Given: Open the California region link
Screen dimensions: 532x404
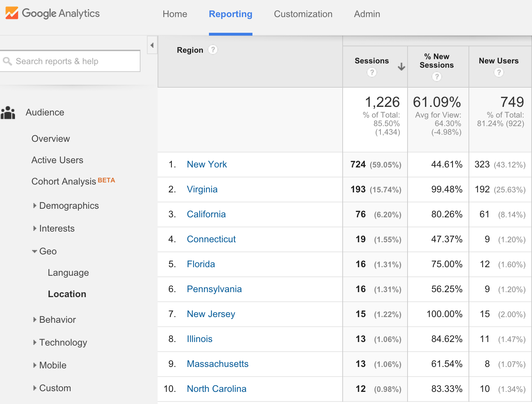Looking at the screenshot, I should point(206,214).
